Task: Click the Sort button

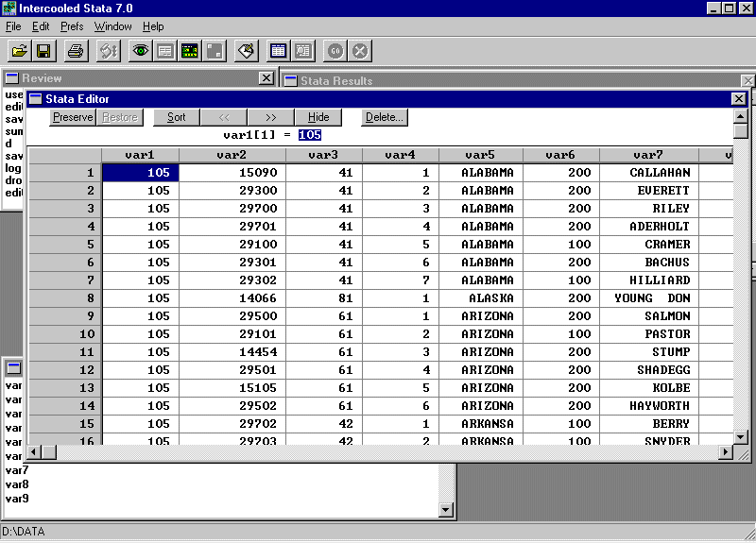Action: (x=176, y=117)
